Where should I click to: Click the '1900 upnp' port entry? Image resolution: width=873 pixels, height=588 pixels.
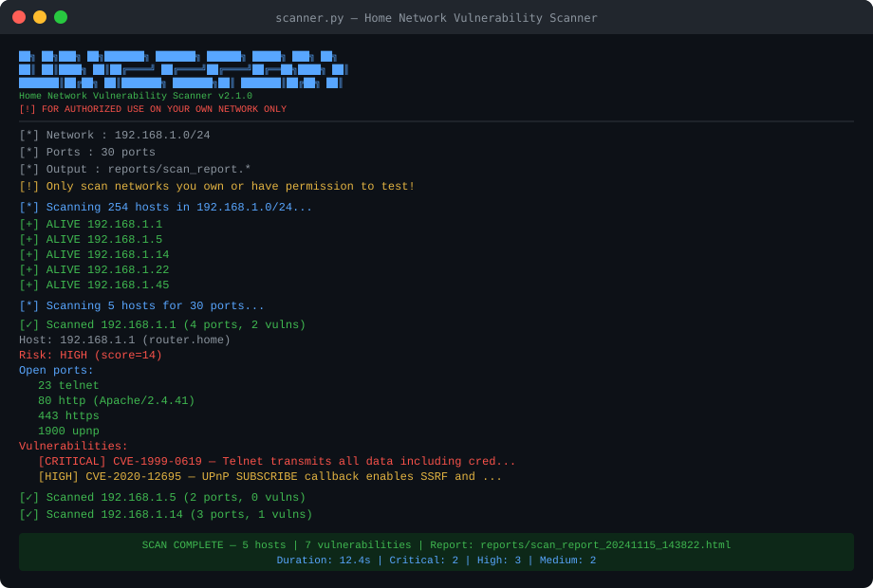(68, 432)
